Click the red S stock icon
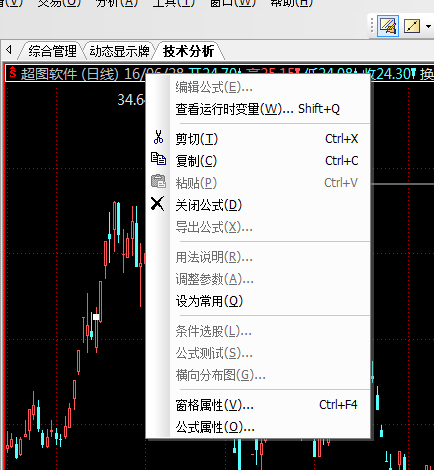This screenshot has width=434, height=470. click(x=13, y=72)
